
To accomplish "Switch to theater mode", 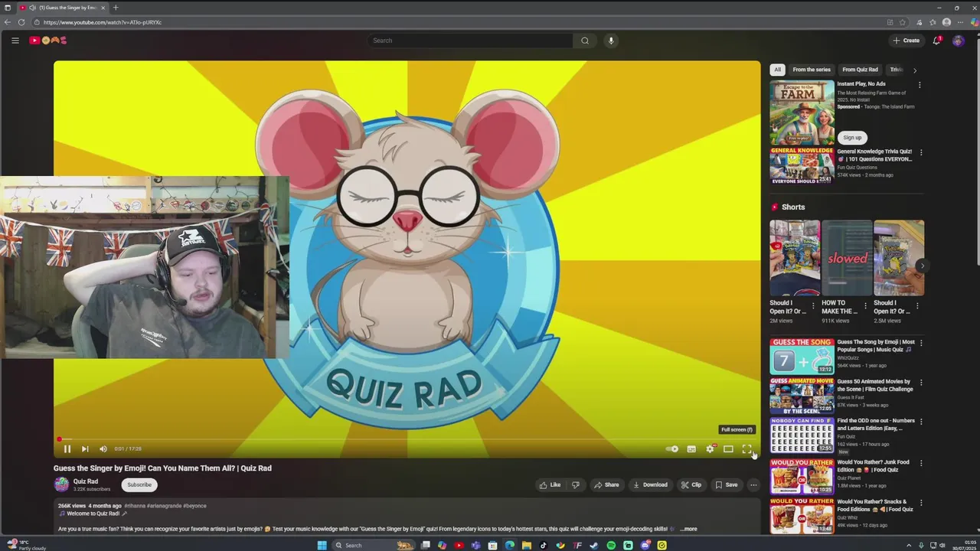I will pyautogui.click(x=728, y=449).
